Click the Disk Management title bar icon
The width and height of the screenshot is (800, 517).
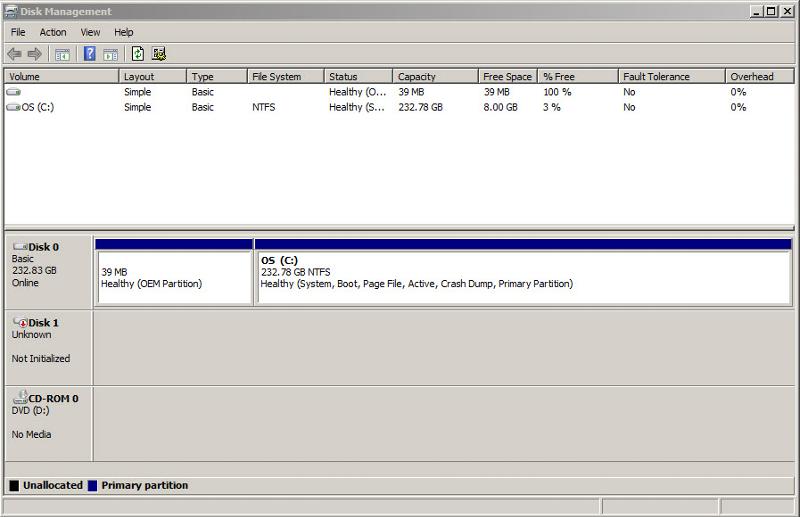point(11,11)
